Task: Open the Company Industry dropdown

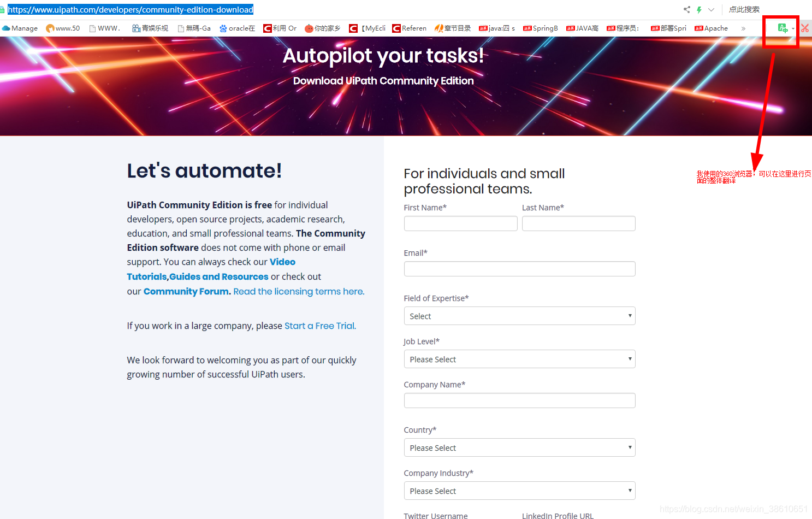Action: pyautogui.click(x=519, y=491)
